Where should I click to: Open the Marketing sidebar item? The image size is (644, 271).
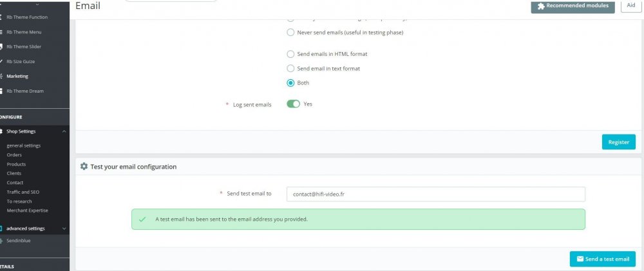[17, 76]
